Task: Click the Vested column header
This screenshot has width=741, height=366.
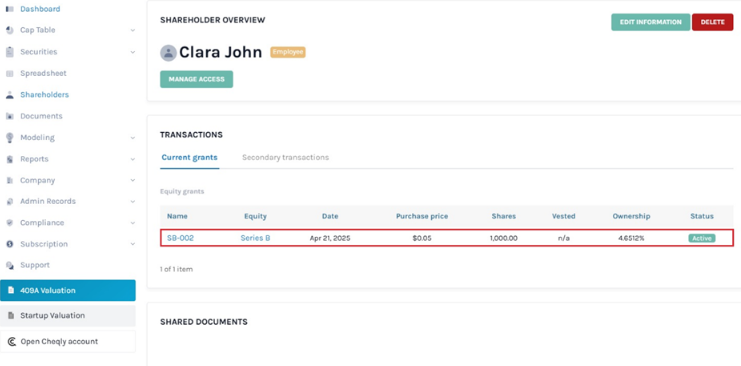Action: [564, 216]
